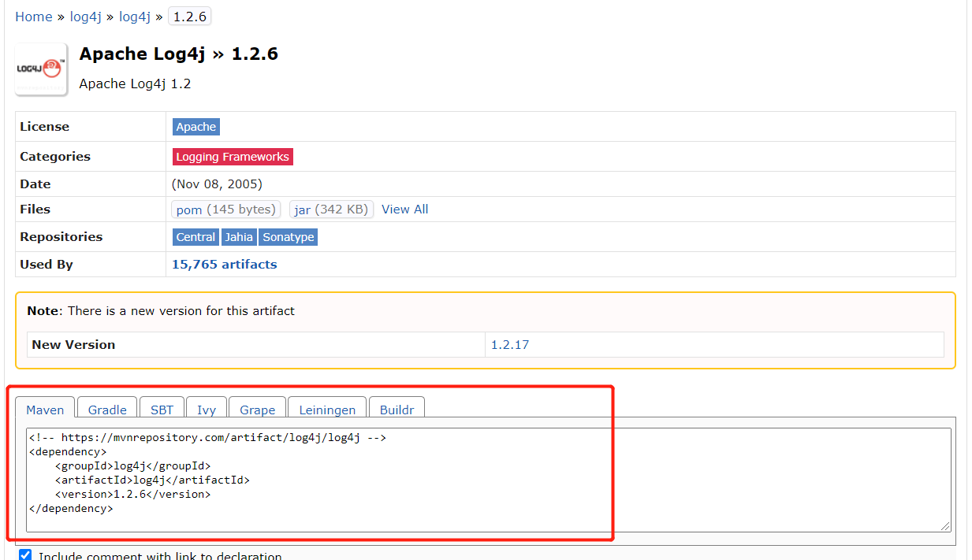Viewport: 972px width, 560px height.
Task: Switch to the SBT tab
Action: click(x=162, y=410)
